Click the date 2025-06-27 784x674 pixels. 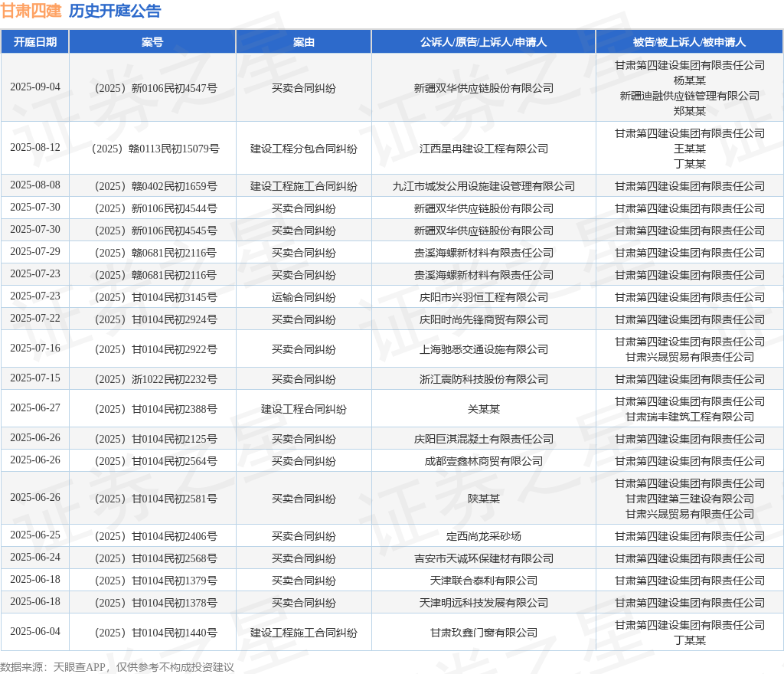coord(35,408)
